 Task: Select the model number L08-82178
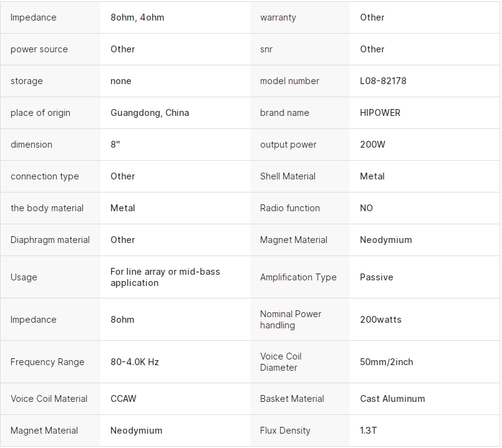pyautogui.click(x=383, y=81)
